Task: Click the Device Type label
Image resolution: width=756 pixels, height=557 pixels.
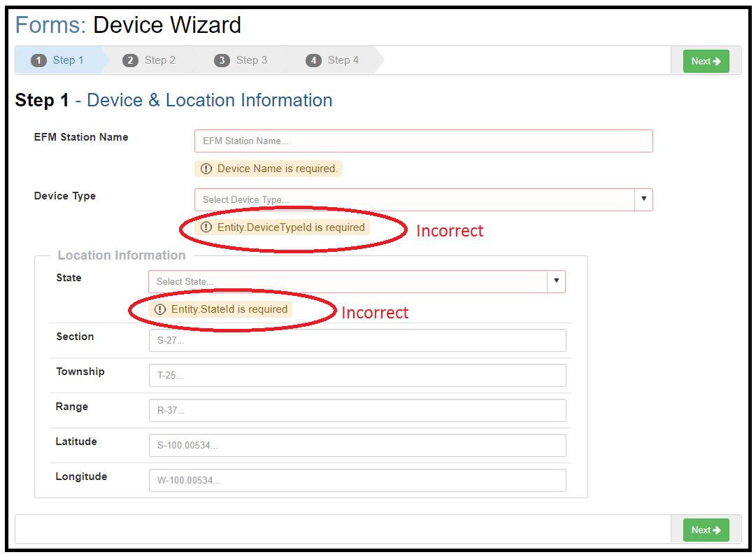Action: pyautogui.click(x=65, y=196)
